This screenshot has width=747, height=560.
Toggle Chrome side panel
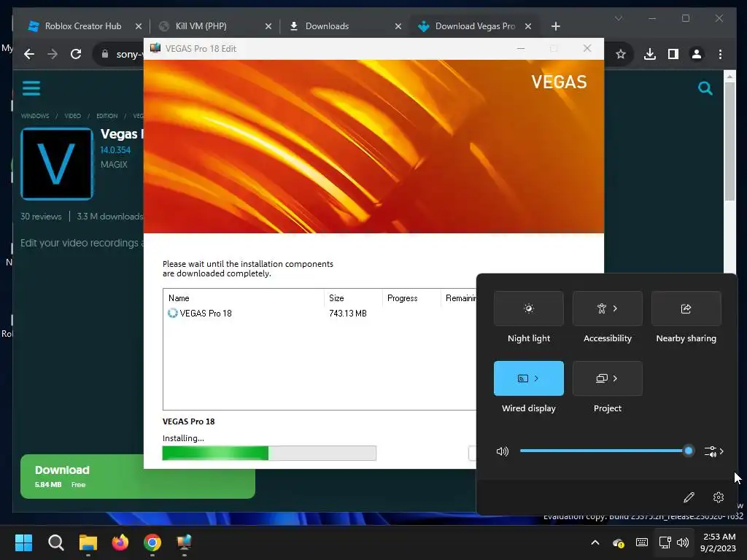click(x=673, y=54)
